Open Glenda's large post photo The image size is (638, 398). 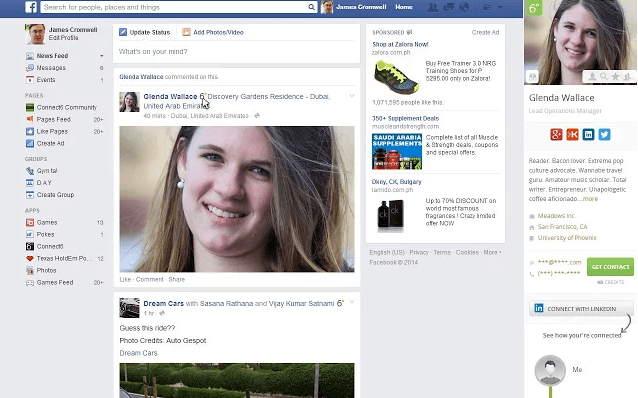pos(237,199)
